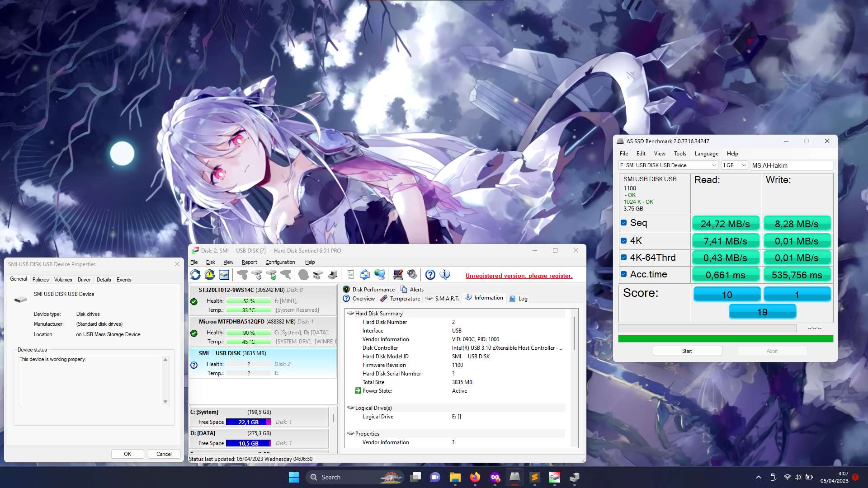Click the send report mail icon in Hard Disk Sentinel
868x488 pixels.
click(x=365, y=275)
